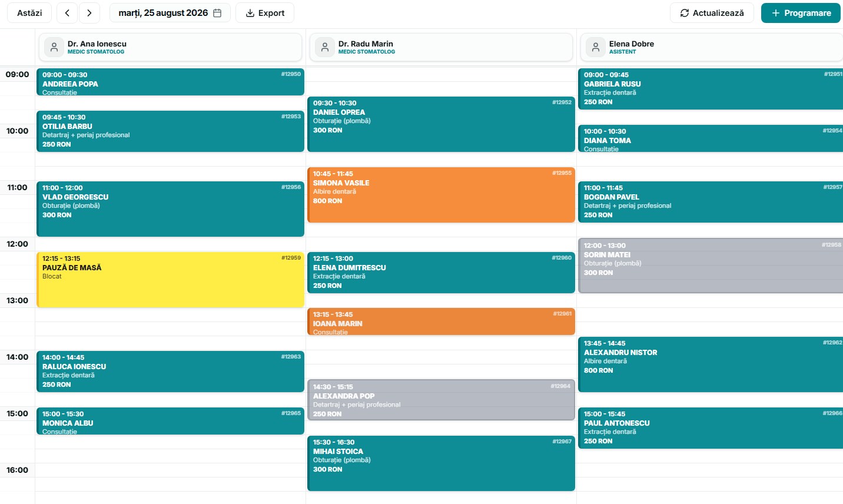Open Mihai Stoica 15:30 appointment
The width and height of the screenshot is (843, 504).
[441, 463]
